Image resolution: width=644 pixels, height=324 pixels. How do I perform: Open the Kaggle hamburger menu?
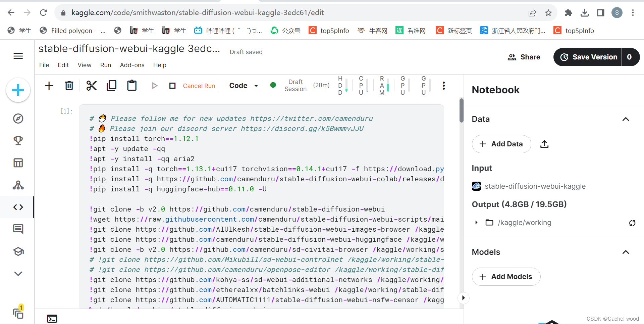point(18,56)
